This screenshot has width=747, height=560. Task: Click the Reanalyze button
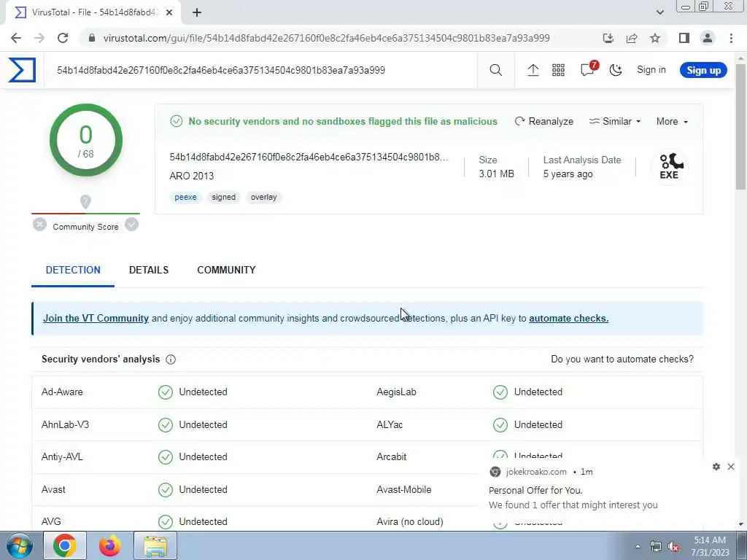pyautogui.click(x=544, y=122)
